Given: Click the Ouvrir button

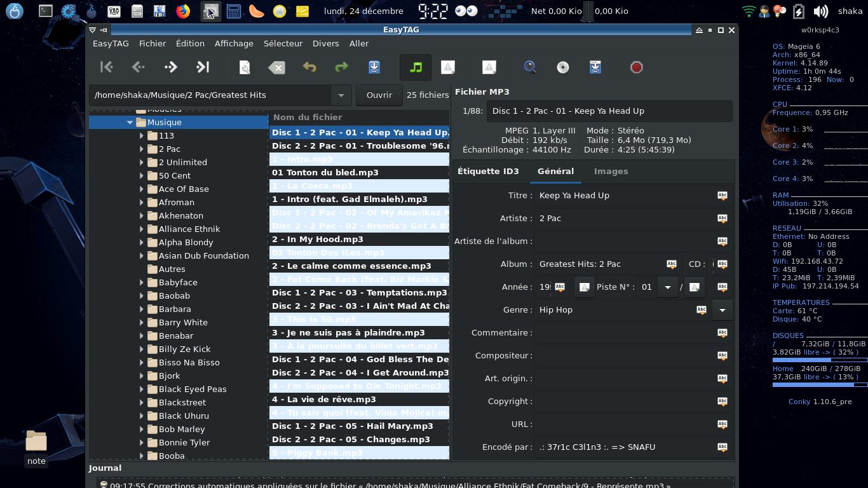Looking at the screenshot, I should pos(379,95).
